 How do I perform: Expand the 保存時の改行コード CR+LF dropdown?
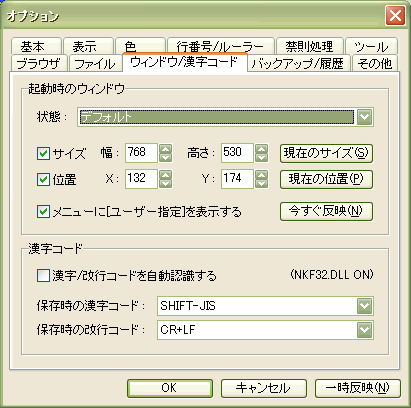[364, 330]
